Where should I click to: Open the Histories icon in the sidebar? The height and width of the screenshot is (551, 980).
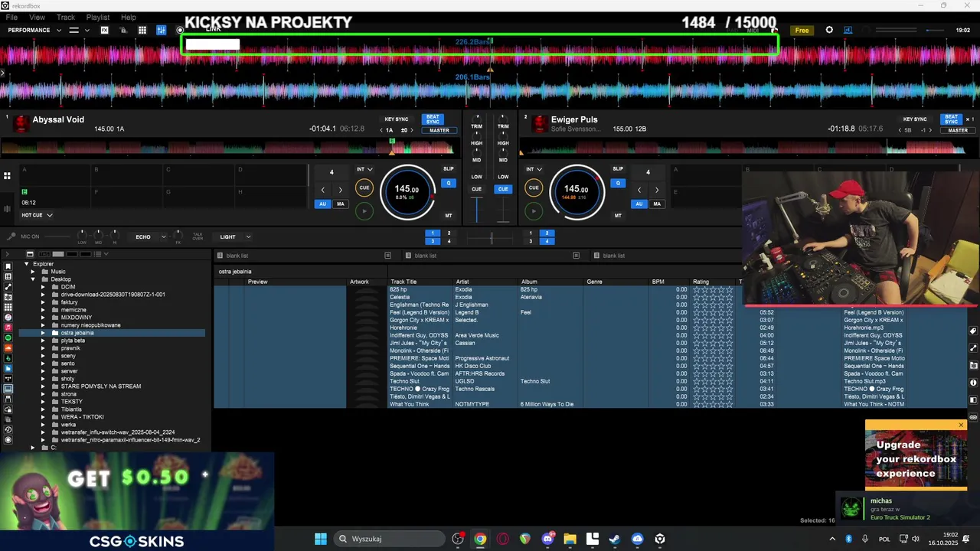coord(8,430)
